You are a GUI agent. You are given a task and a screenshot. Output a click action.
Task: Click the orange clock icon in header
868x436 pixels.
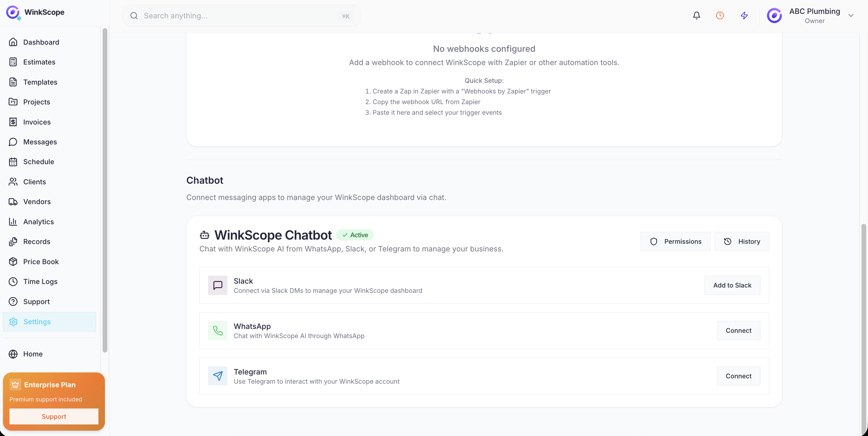tap(720, 15)
